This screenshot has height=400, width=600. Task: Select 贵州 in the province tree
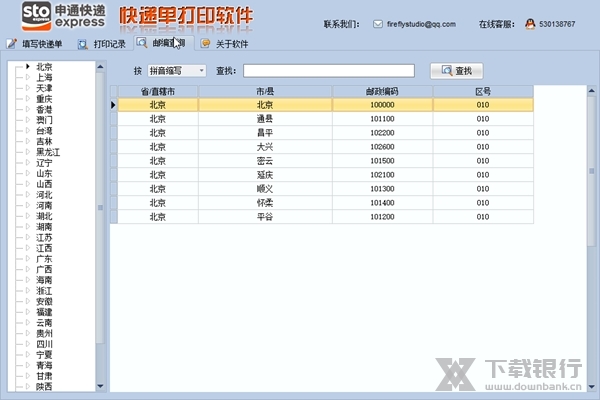coord(44,333)
